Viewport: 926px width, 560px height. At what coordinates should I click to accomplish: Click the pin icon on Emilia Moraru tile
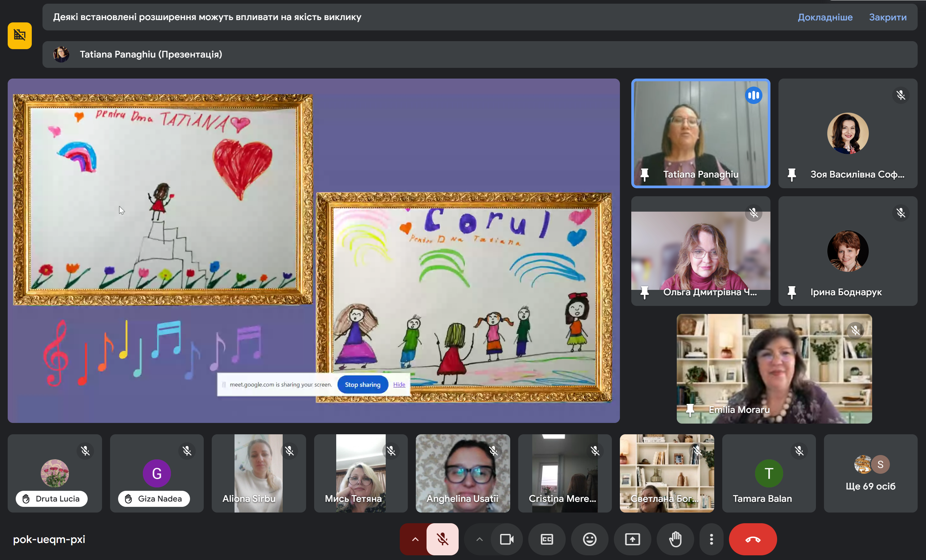tap(690, 410)
